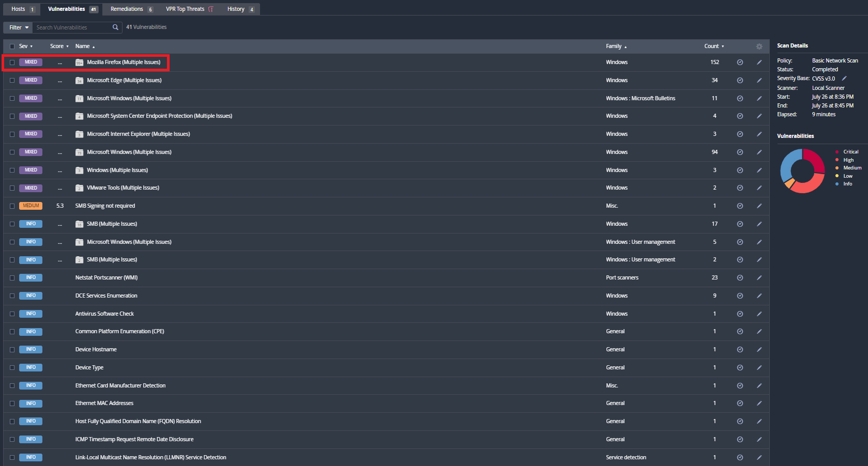Open the Filter dropdown

(17, 27)
